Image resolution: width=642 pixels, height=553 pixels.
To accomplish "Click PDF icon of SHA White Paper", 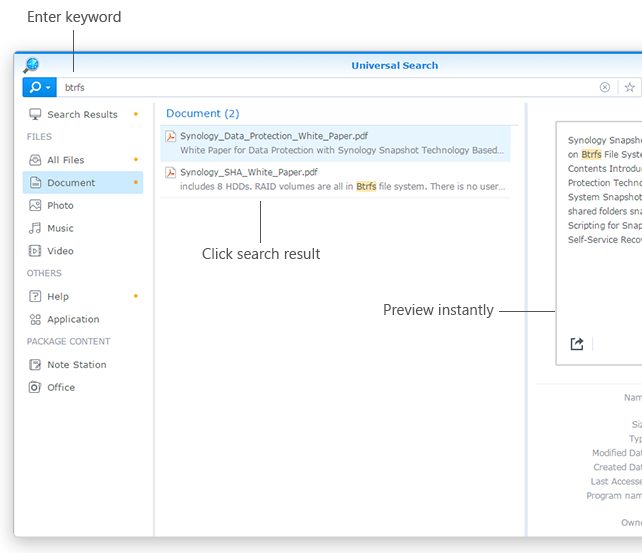I will point(170,172).
